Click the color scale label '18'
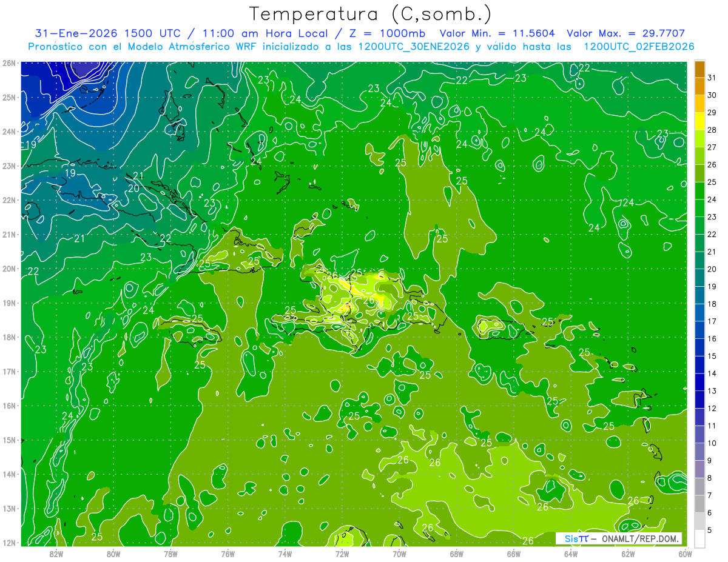 pyautogui.click(x=712, y=304)
